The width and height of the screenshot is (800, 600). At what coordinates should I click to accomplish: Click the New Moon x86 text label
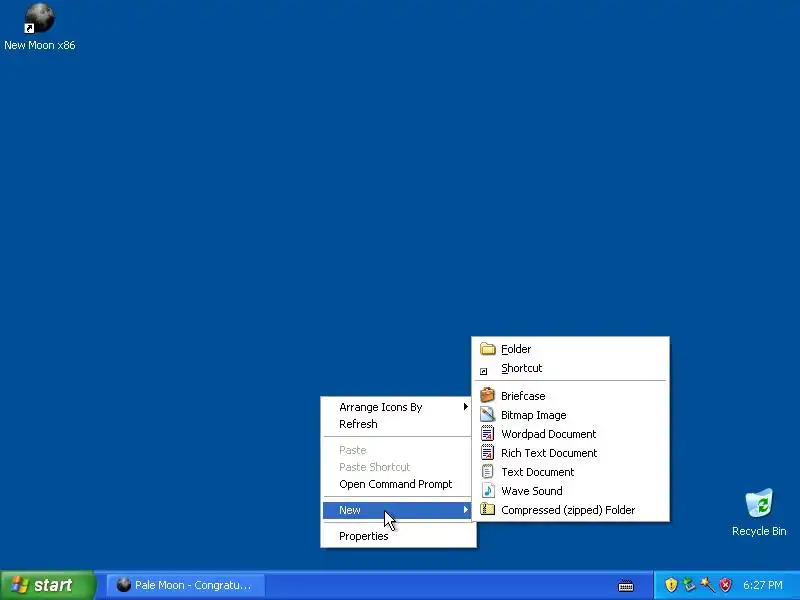[x=40, y=45]
